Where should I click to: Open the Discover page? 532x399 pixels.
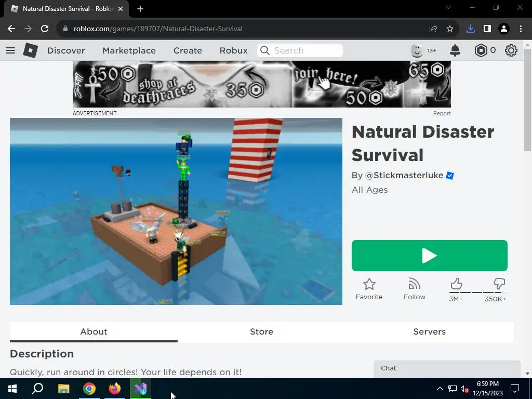coord(66,50)
